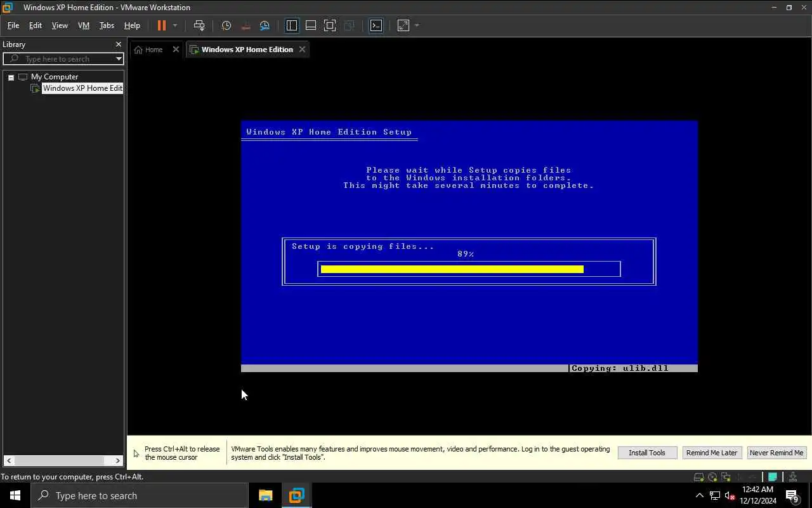812x508 pixels.
Task: Pause the virtual machine with the orange pause icon
Action: coord(162,25)
